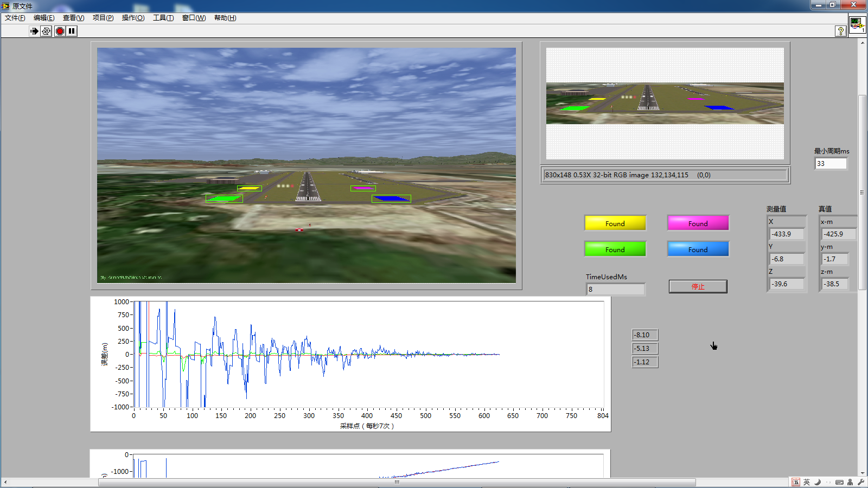Viewport: 868px width, 488px height.
Task: Click the main airport runway camera view
Action: tap(307, 165)
